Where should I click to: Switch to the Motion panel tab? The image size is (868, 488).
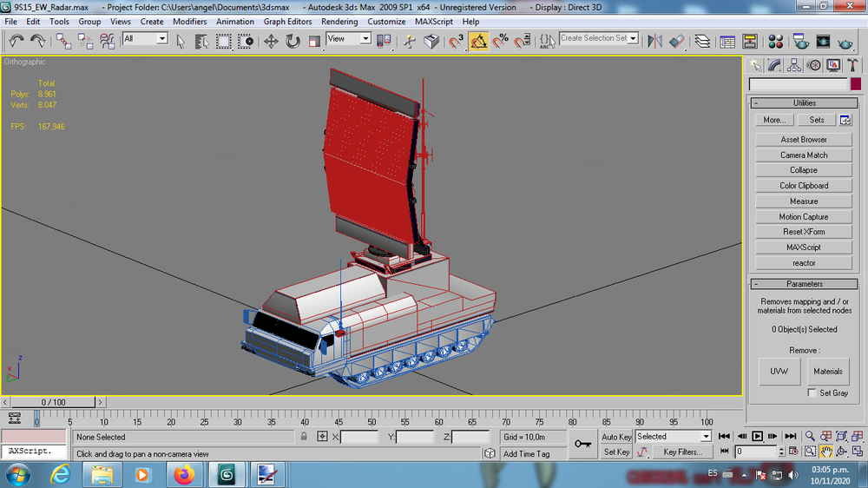pos(814,65)
